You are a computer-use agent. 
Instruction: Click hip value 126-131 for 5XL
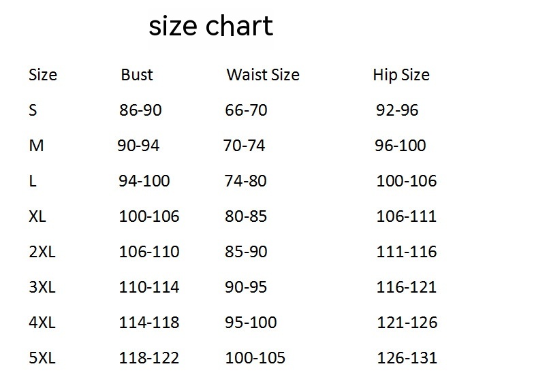pos(407,358)
